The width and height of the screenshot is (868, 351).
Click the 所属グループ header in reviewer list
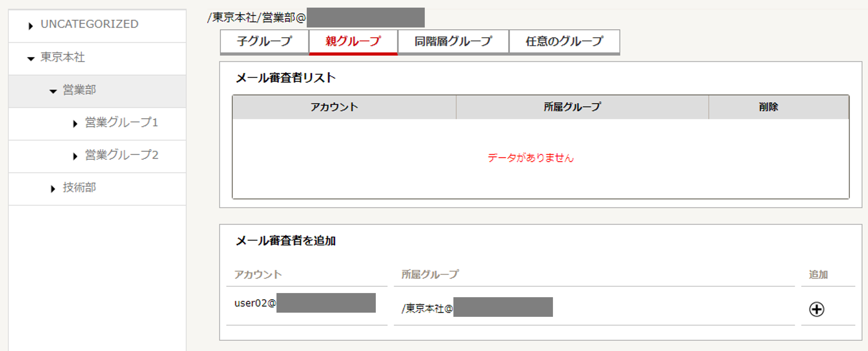tap(582, 107)
